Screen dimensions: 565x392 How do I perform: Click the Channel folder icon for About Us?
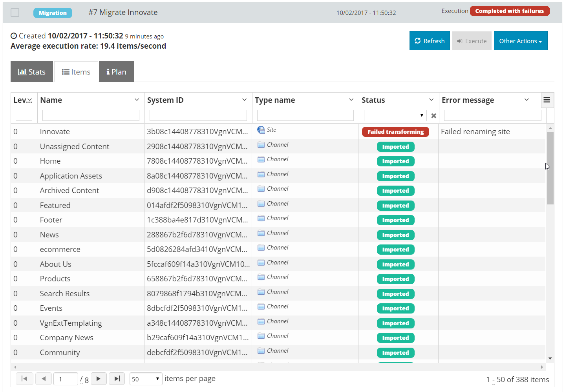tap(261, 263)
